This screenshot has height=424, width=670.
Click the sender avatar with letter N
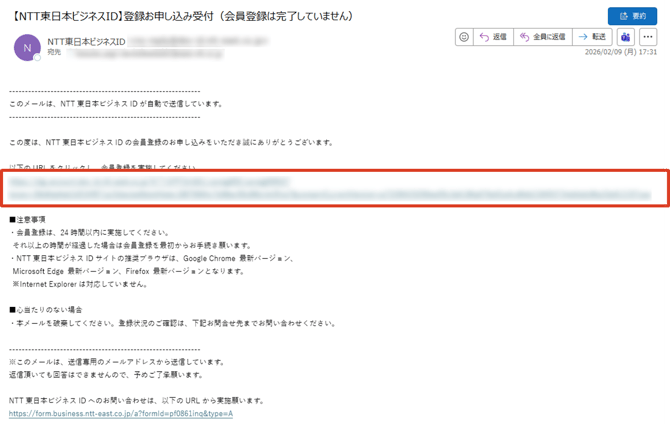25,46
